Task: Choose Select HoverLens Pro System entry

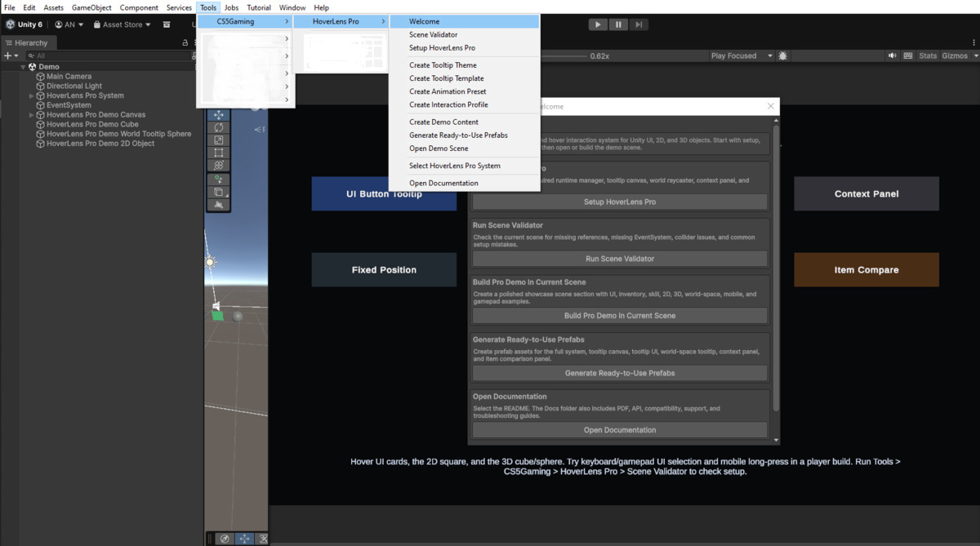Action: [x=464, y=166]
